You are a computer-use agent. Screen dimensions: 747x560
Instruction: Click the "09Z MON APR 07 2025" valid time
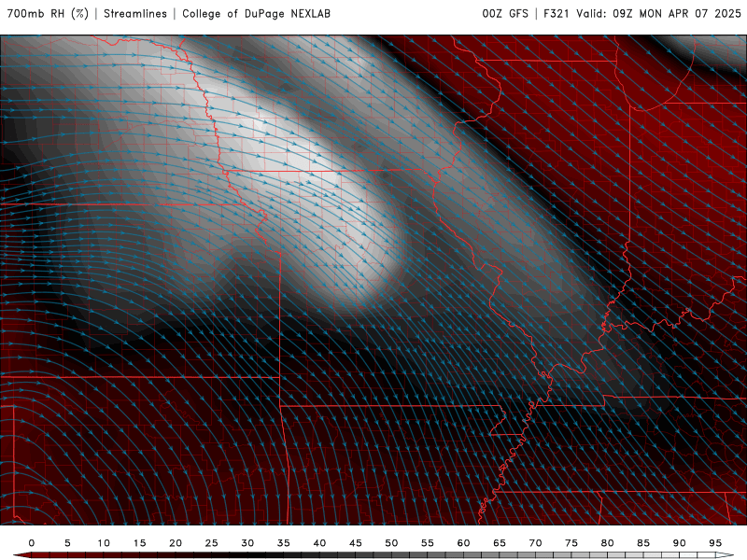click(x=677, y=13)
